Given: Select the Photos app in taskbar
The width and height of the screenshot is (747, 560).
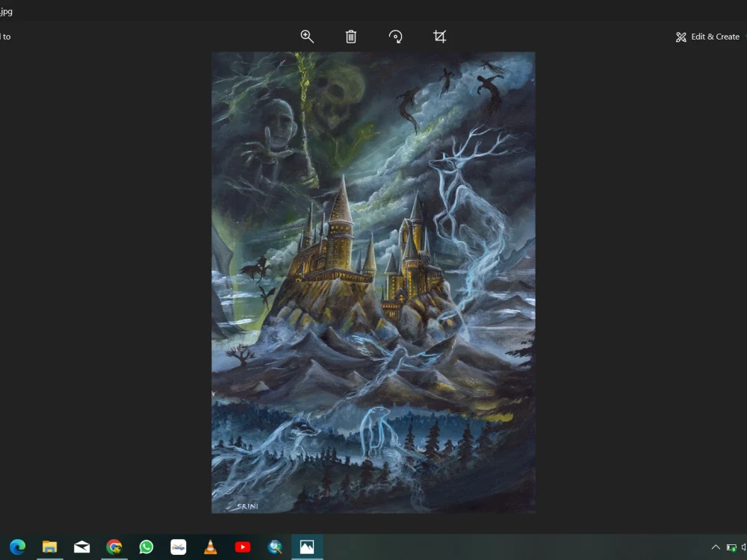Looking at the screenshot, I should point(307,547).
